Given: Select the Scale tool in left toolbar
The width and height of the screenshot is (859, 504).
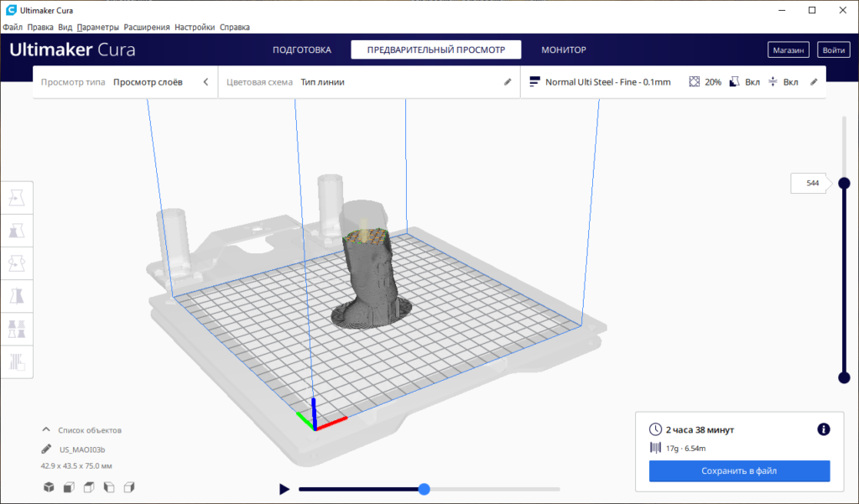Looking at the screenshot, I should (x=17, y=231).
